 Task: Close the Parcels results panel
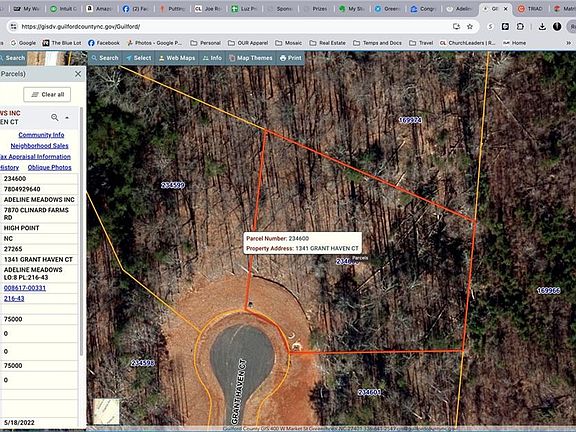pos(78,74)
